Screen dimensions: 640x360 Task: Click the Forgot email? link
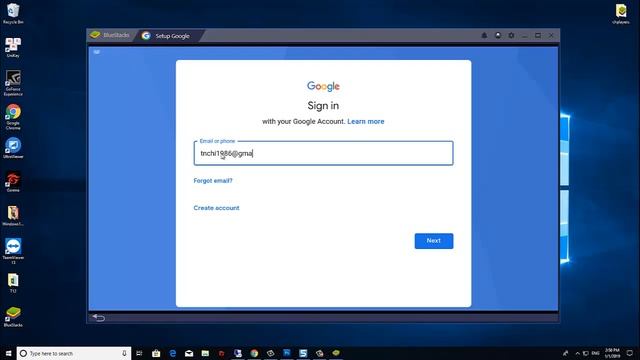[x=213, y=180]
